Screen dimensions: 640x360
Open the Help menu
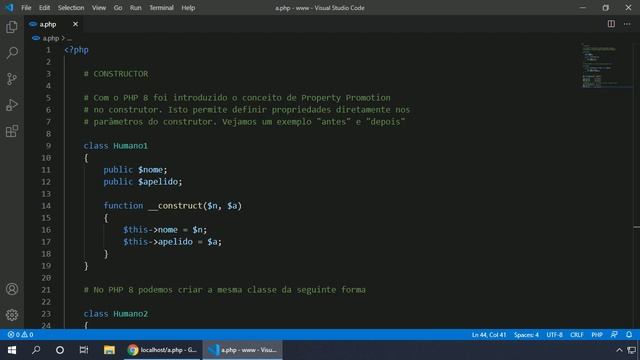point(188,8)
